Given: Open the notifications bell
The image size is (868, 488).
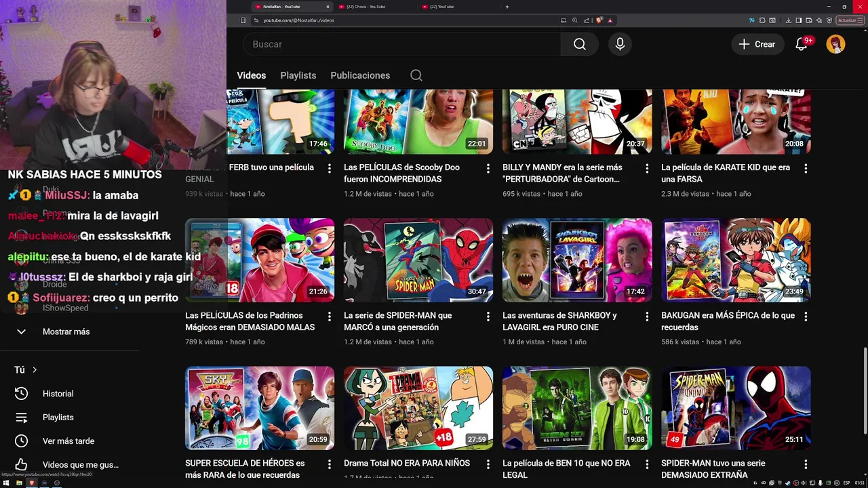Looking at the screenshot, I should pyautogui.click(x=802, y=44).
